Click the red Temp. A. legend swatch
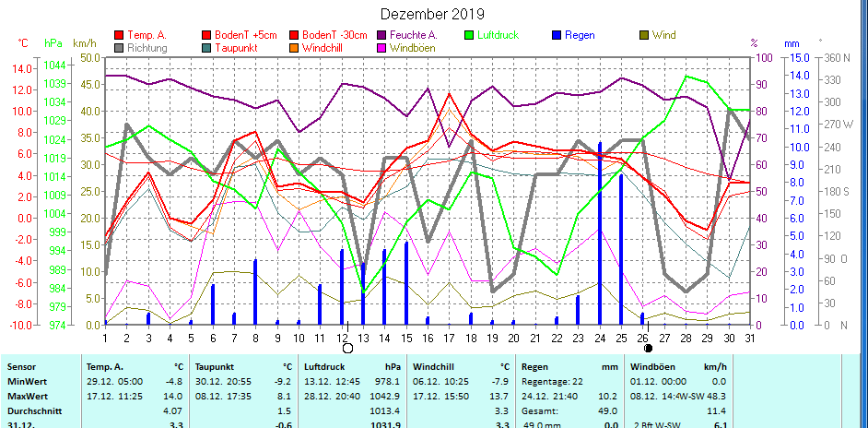The width and height of the screenshot is (868, 428). [x=119, y=35]
